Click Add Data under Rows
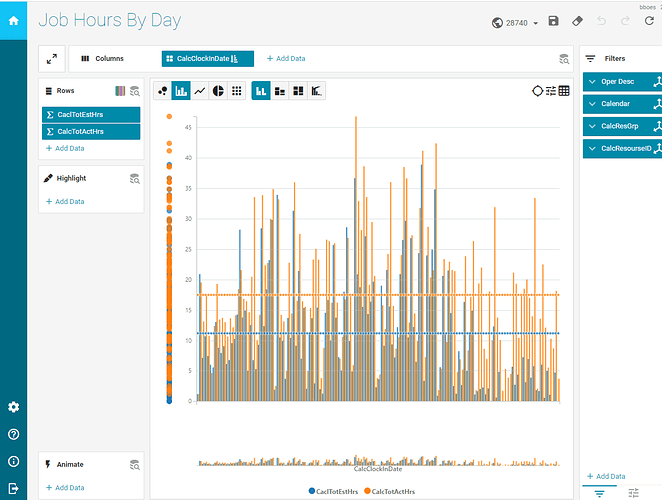This screenshot has width=662, height=500. (65, 148)
